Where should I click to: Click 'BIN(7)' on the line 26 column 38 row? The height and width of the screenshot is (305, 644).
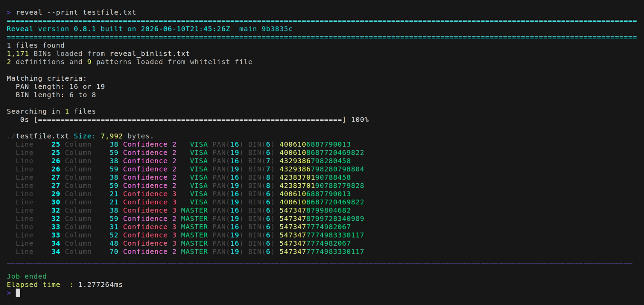(x=261, y=161)
